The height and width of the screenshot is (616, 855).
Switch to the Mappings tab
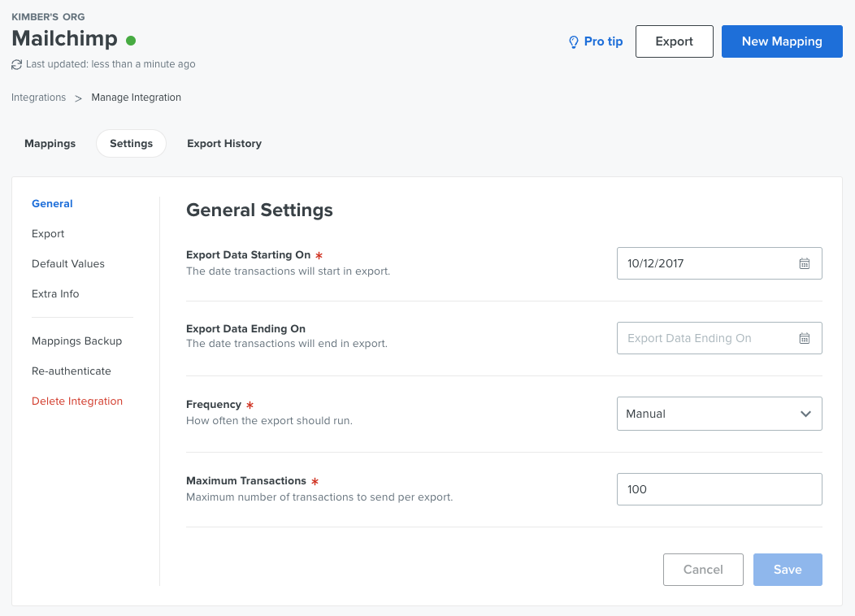tap(50, 143)
